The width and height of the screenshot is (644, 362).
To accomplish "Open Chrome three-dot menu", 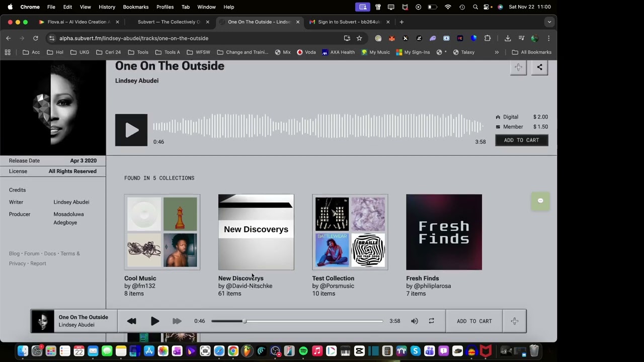I will (x=548, y=38).
